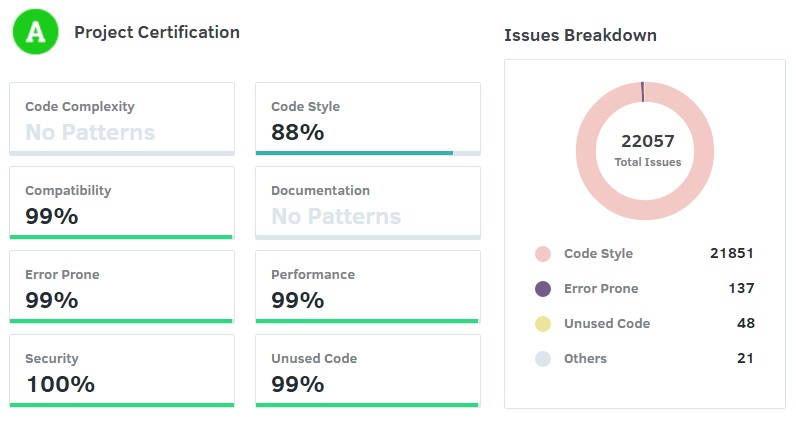Open the Documentation No Patterns card
796x422 pixels.
click(368, 203)
